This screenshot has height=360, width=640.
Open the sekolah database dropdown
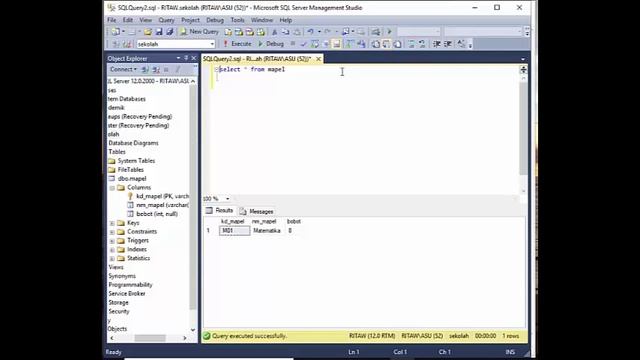pos(212,44)
